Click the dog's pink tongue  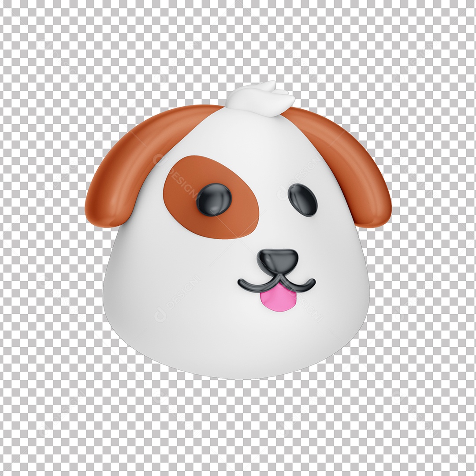[x=278, y=301]
